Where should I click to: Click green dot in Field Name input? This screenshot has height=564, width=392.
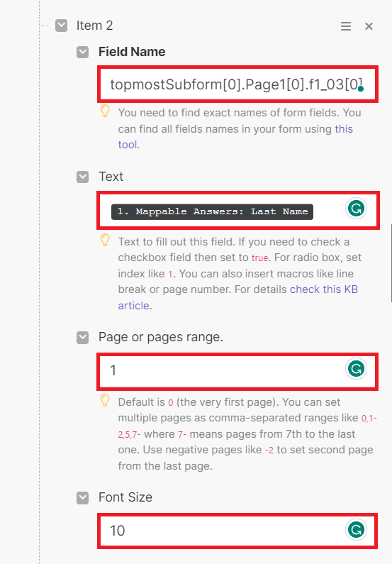point(361,89)
